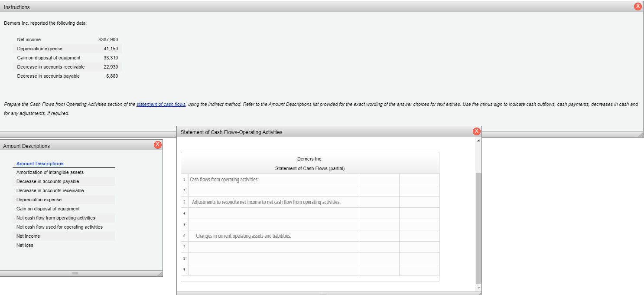Select Decrease in accounts receivable description
Viewport: 644px width, 295px height.
50,190
